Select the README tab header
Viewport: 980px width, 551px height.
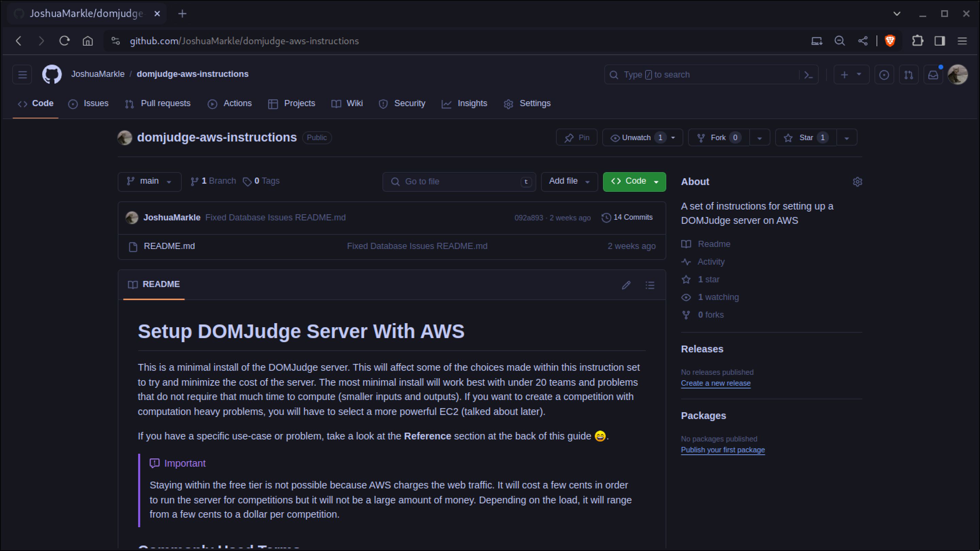tap(154, 284)
